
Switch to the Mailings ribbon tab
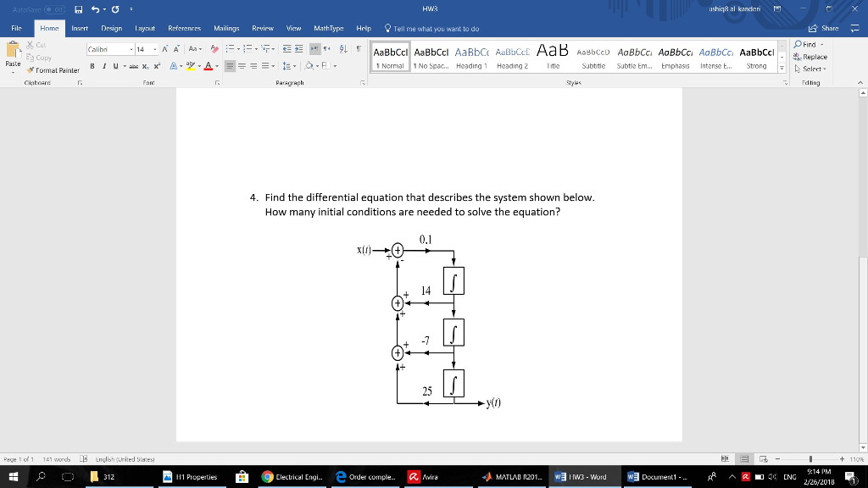pyautogui.click(x=226, y=28)
